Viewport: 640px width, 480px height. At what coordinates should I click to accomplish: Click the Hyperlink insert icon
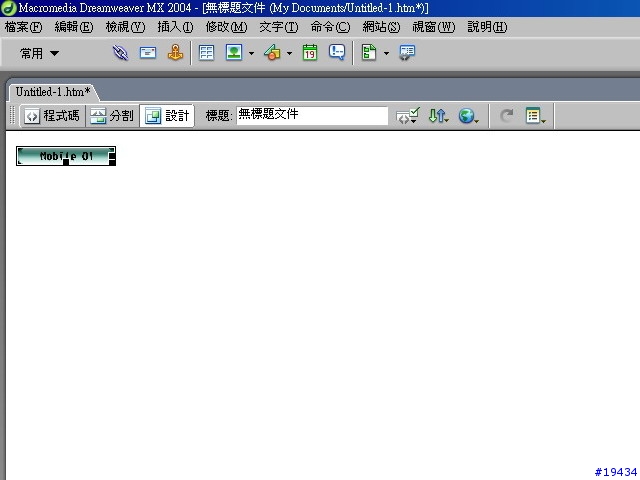[x=120, y=53]
